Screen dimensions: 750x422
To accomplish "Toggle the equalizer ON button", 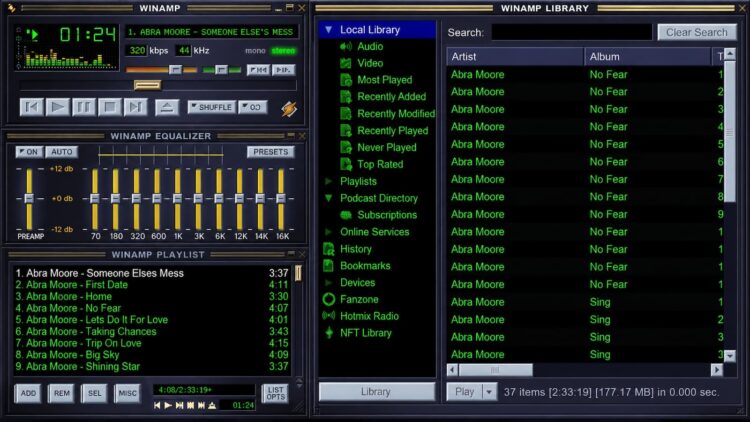I will (x=29, y=152).
